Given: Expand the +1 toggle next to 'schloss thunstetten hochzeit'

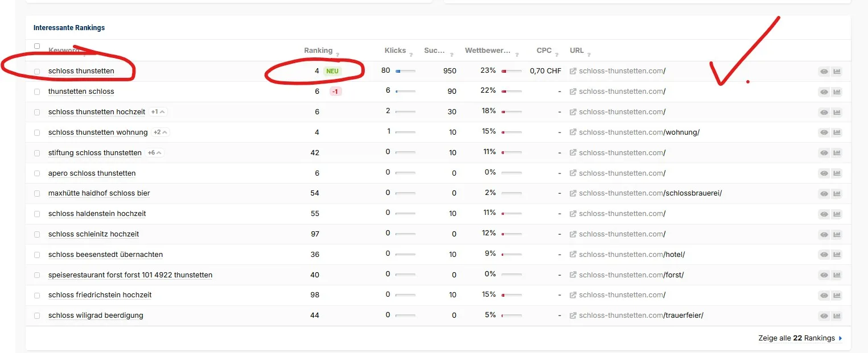Looking at the screenshot, I should (159, 112).
